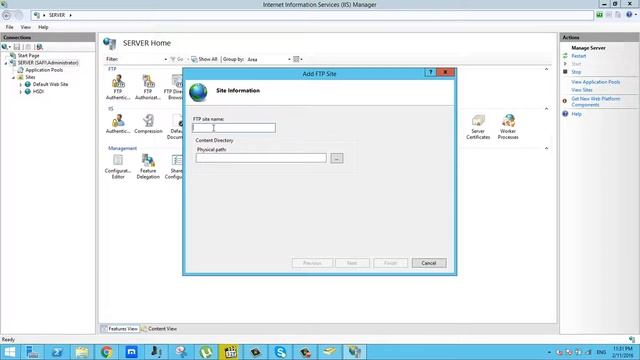
Task: Launch Google Chrome from taskbar
Action: (107, 352)
